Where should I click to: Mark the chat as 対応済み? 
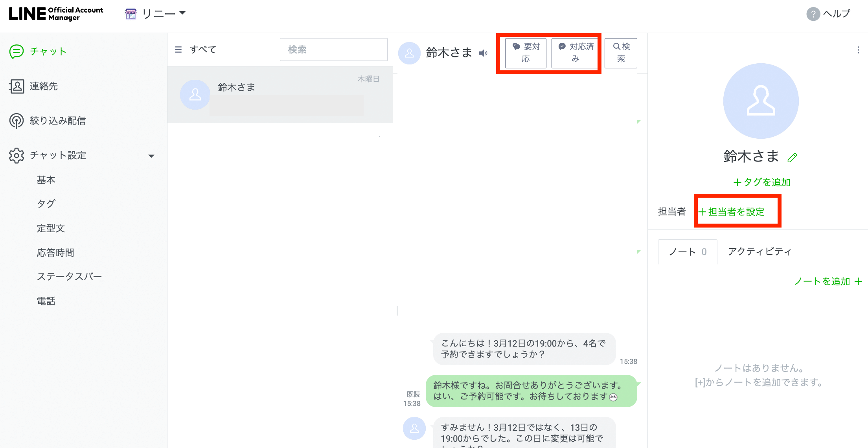pyautogui.click(x=576, y=53)
